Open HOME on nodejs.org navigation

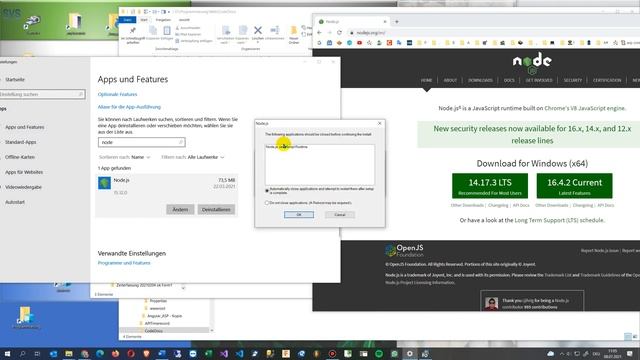tap(427, 80)
